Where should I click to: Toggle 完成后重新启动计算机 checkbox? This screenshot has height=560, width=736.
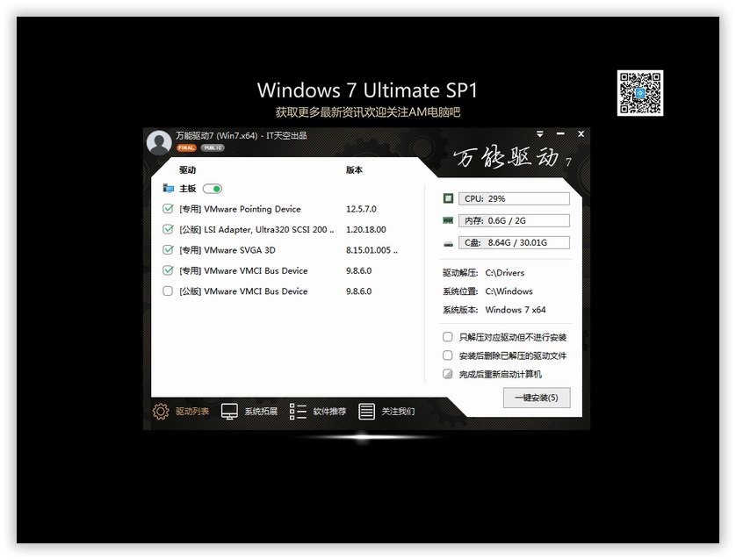coord(448,374)
